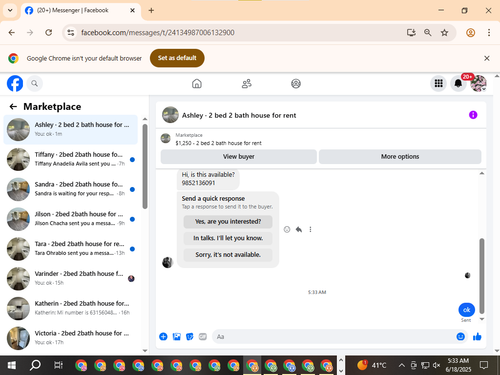
Task: Open the Friends icon in top navigation
Action: (246, 83)
